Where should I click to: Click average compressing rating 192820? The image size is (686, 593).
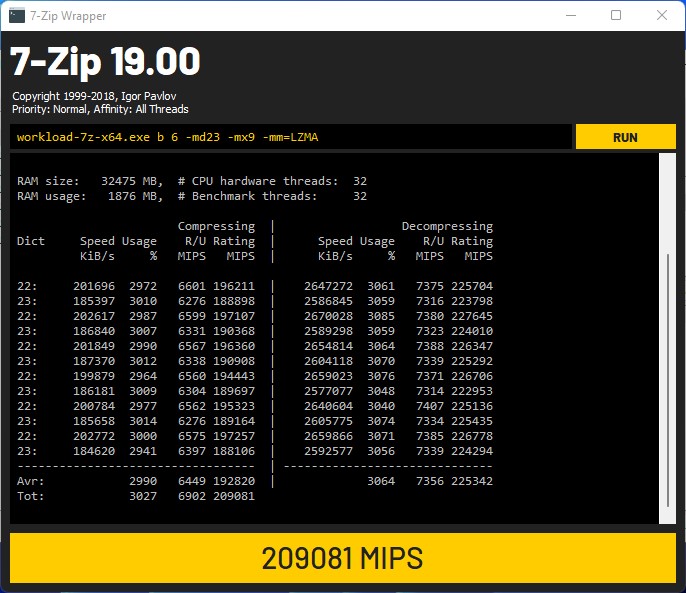(234, 481)
